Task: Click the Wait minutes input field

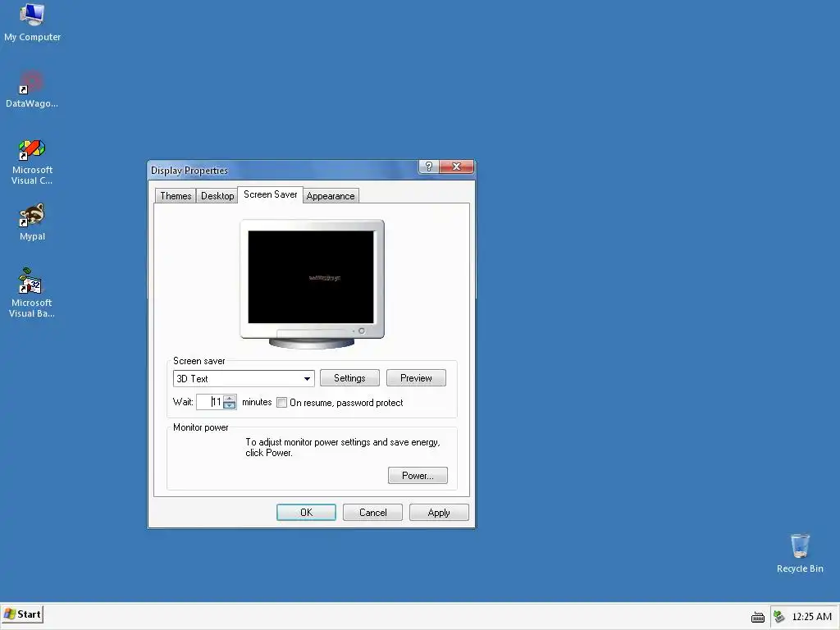Action: 210,402
